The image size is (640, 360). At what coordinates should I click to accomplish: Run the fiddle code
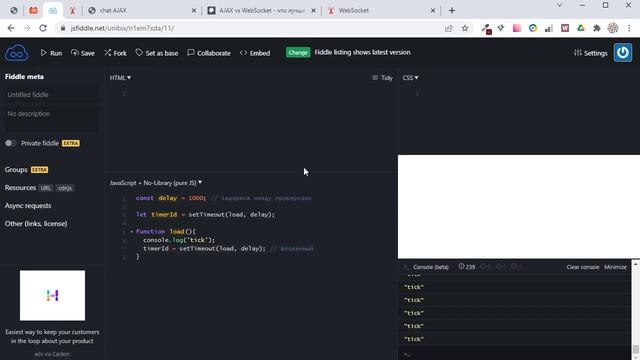51,53
